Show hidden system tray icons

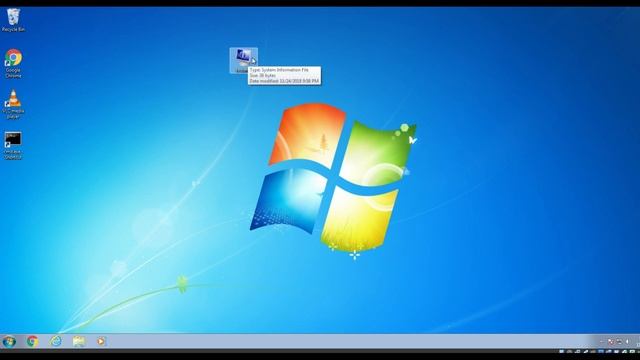(601, 342)
